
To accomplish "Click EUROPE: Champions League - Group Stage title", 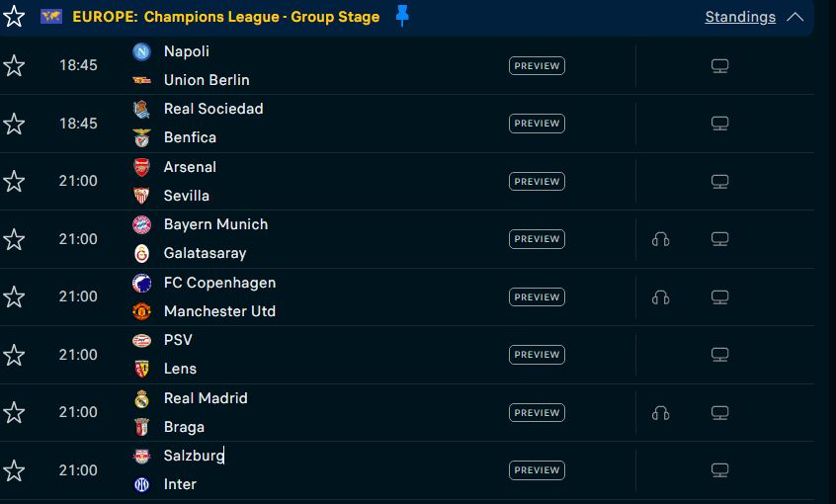I will coord(226,17).
